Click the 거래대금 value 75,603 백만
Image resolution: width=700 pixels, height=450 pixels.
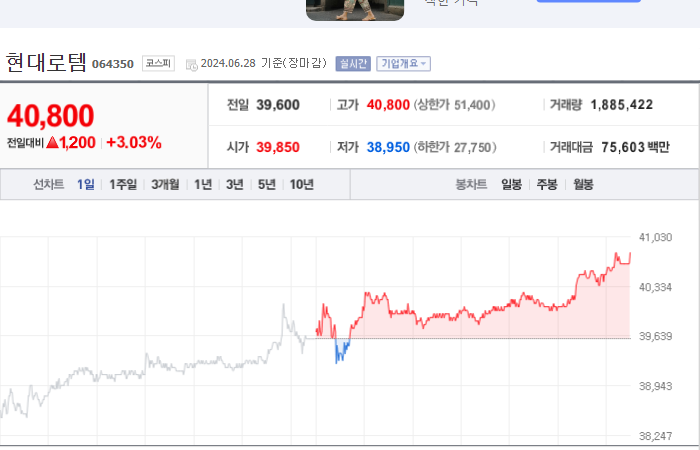click(x=635, y=147)
